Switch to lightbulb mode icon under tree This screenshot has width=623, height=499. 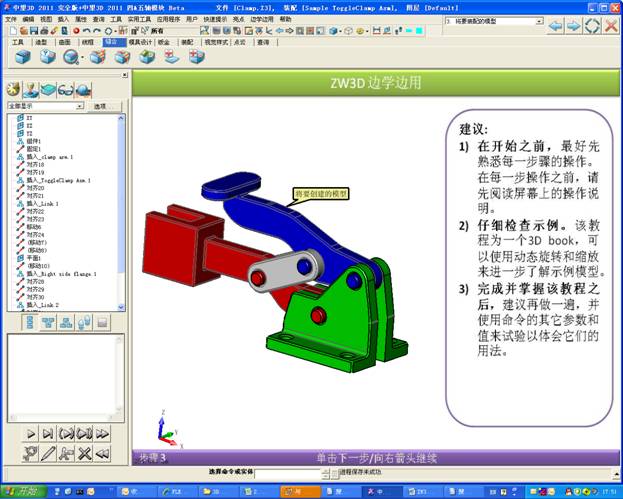click(84, 323)
